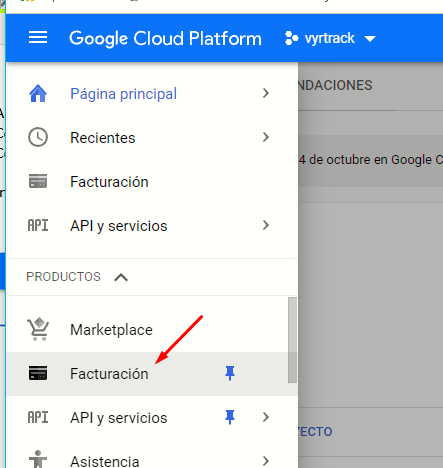Select Facturación under Productos
This screenshot has width=443, height=468.
[152, 374]
